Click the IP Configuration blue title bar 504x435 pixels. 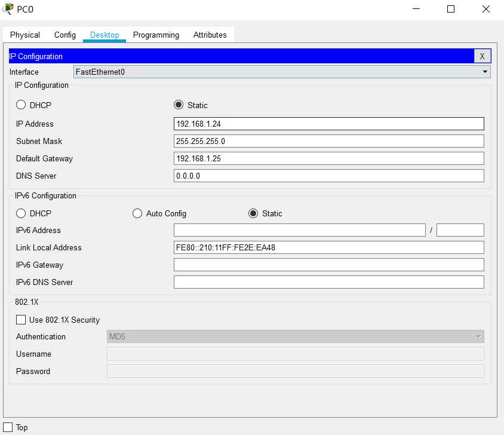coord(241,56)
